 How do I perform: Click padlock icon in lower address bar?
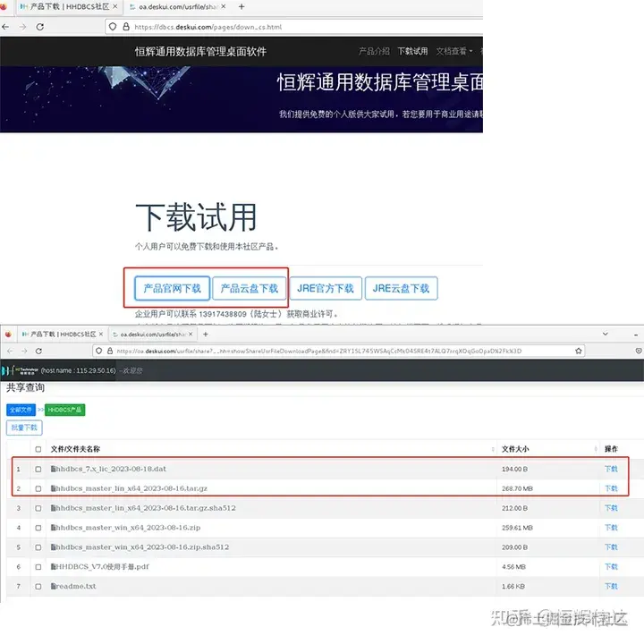coord(110,352)
